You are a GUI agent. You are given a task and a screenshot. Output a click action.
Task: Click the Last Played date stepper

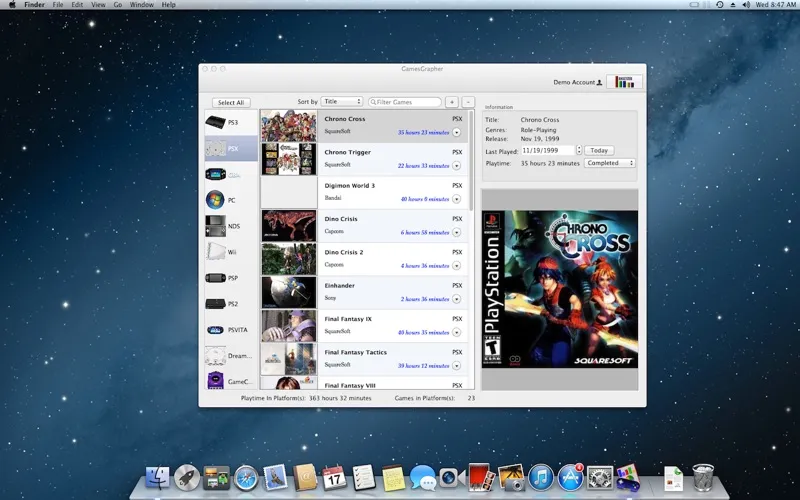click(x=579, y=150)
